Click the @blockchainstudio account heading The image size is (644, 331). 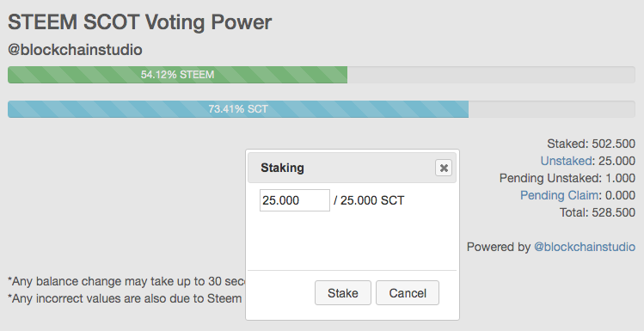click(75, 50)
